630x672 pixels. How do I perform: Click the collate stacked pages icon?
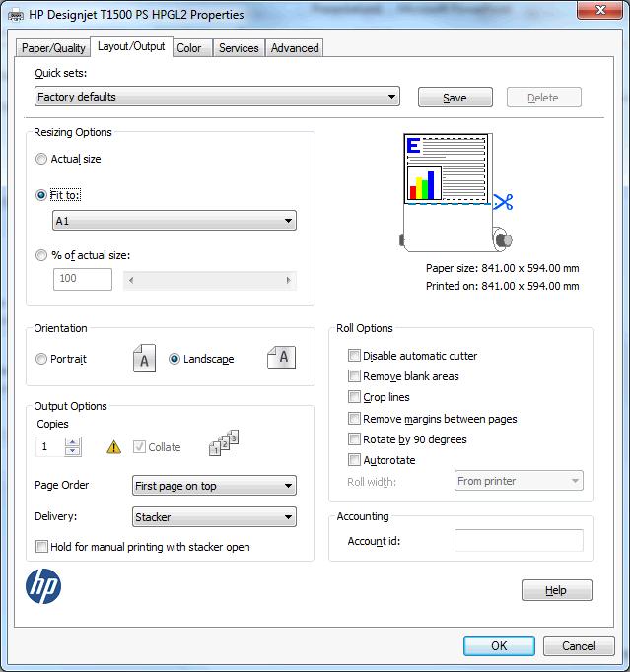(x=224, y=442)
